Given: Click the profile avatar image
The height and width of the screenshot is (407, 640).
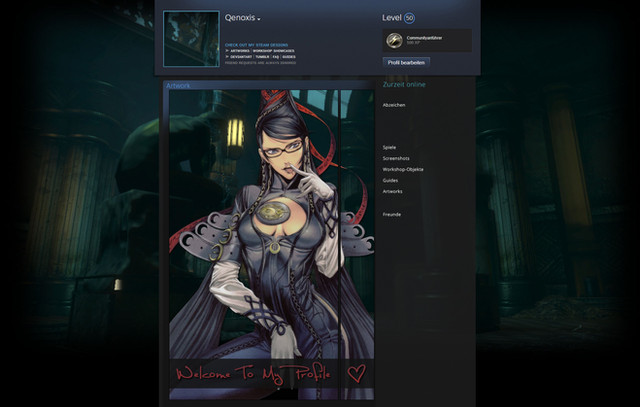Looking at the screenshot, I should [191, 39].
